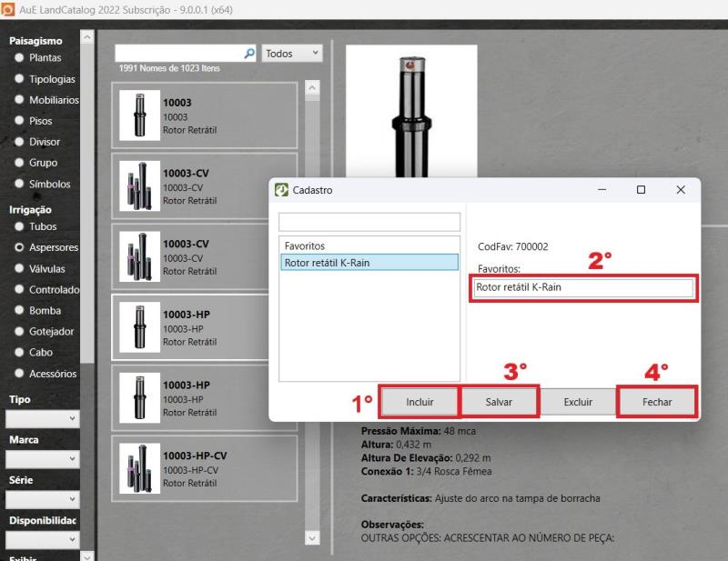Viewport: 728px width, 561px height.
Task: Click the item list scroll down arrow
Action: [x=312, y=537]
